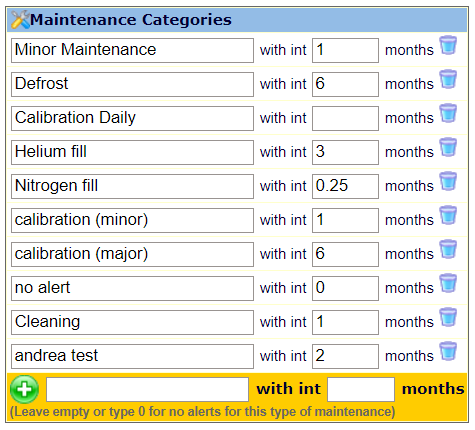Add new category with green plus
Viewport: 475px width, 430px height.
pos(24,389)
